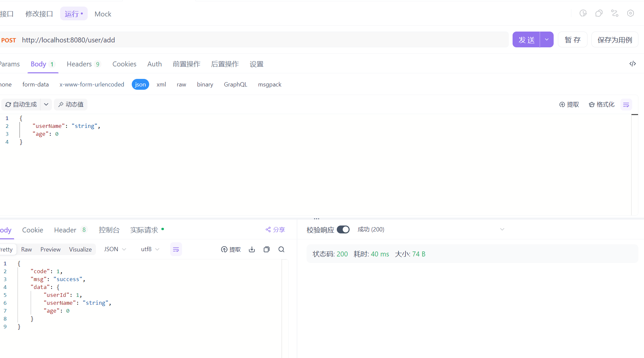Screen dimensions: 644x358
Task: Copy the response content
Action: (266, 250)
